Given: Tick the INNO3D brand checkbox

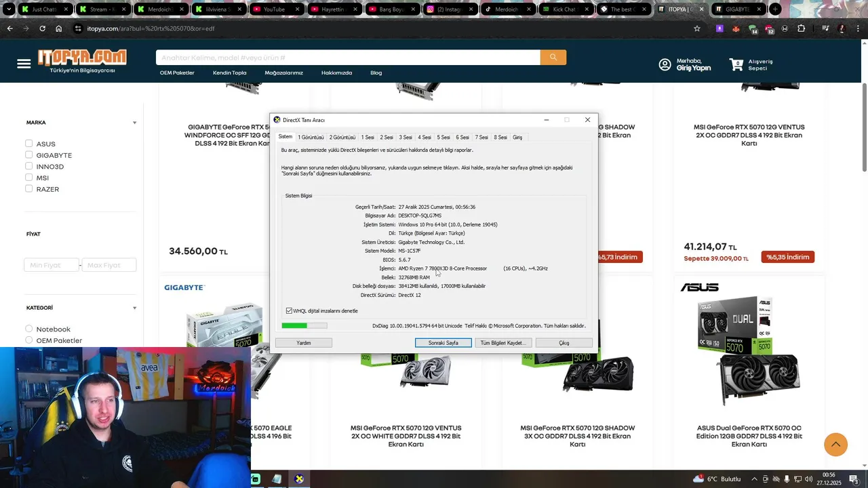Looking at the screenshot, I should (x=28, y=166).
